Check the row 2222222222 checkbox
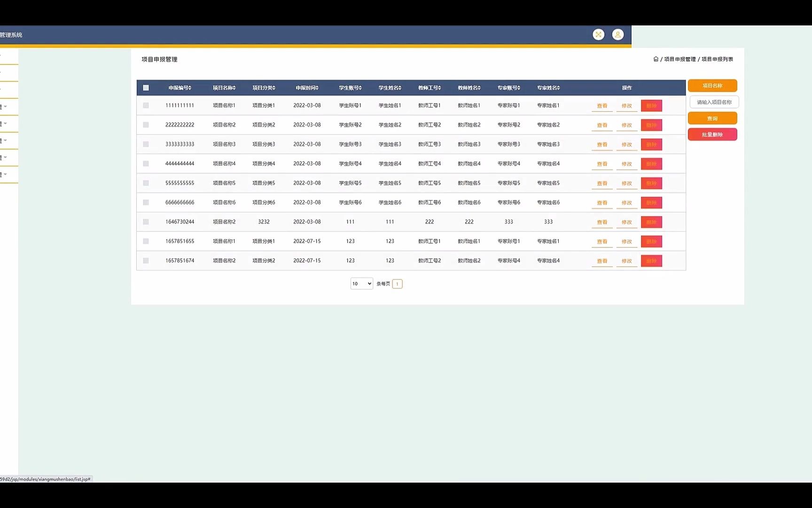 pyautogui.click(x=146, y=125)
